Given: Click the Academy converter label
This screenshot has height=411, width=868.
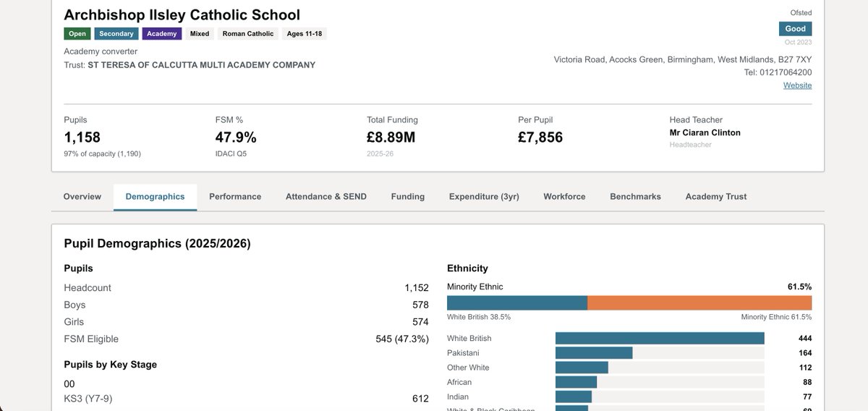Looking at the screenshot, I should (x=101, y=52).
